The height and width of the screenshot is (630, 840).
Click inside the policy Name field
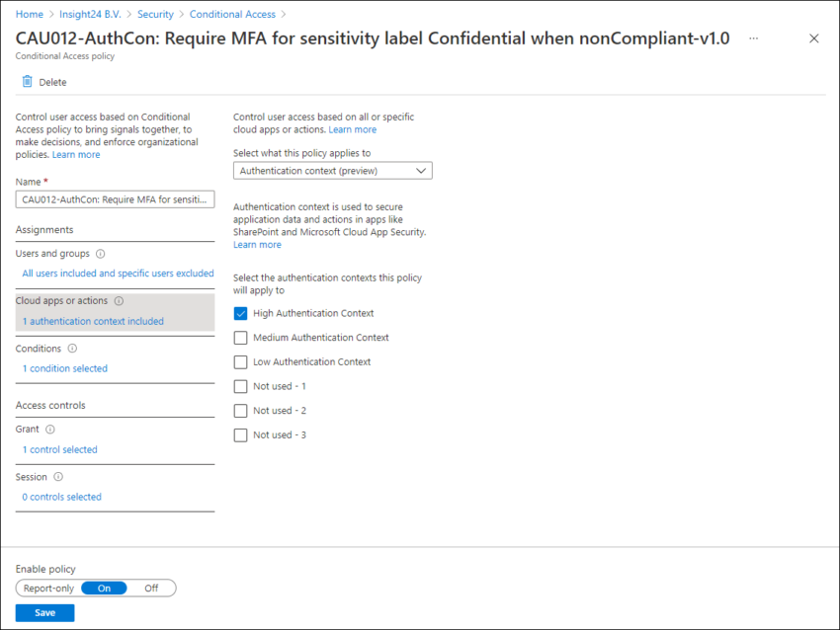[x=115, y=199]
